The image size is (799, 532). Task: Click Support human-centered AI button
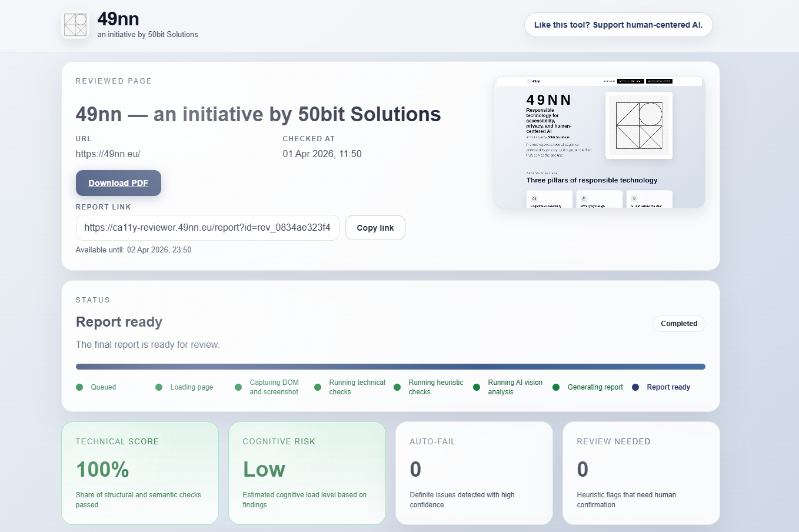[x=618, y=25]
